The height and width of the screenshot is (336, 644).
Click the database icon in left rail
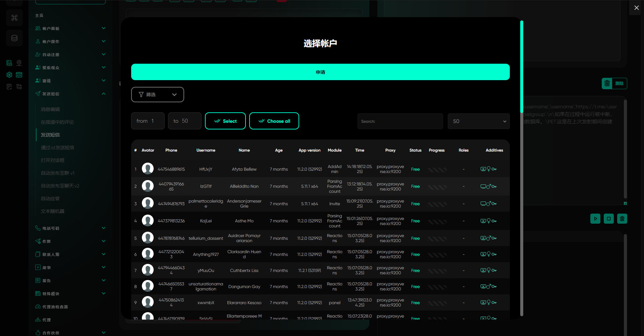14,38
